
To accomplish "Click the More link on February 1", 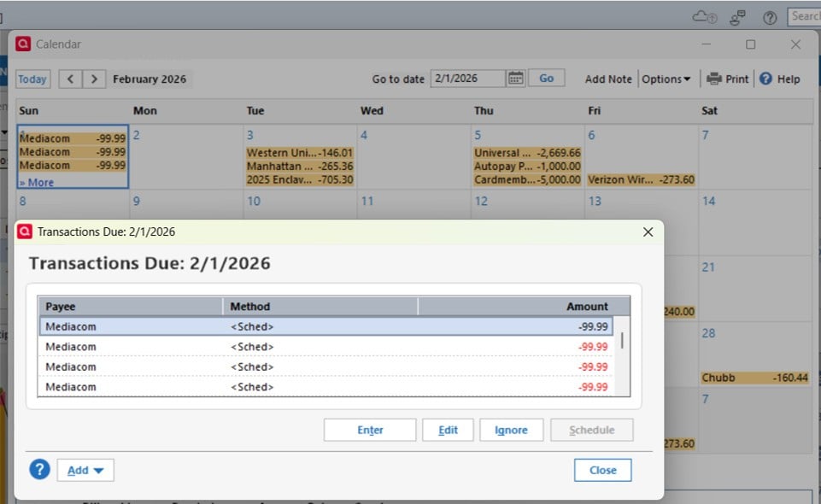I will point(37,183).
